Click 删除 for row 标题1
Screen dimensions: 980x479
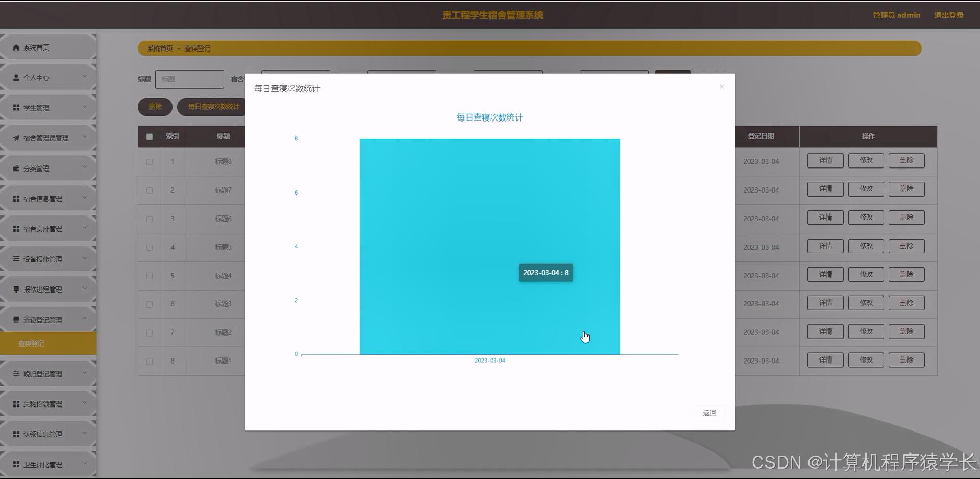point(906,361)
